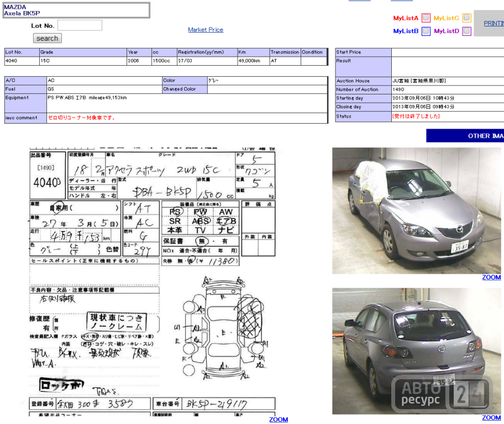Open the PRINTING link
504x424 pixels.
point(494,23)
